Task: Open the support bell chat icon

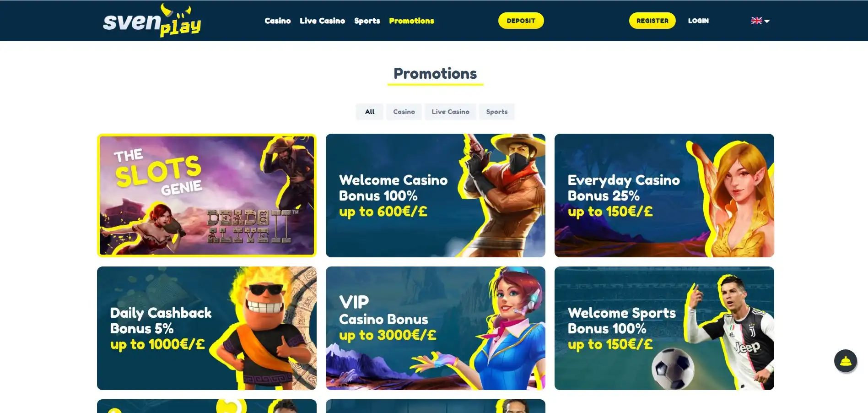Action: point(845,361)
